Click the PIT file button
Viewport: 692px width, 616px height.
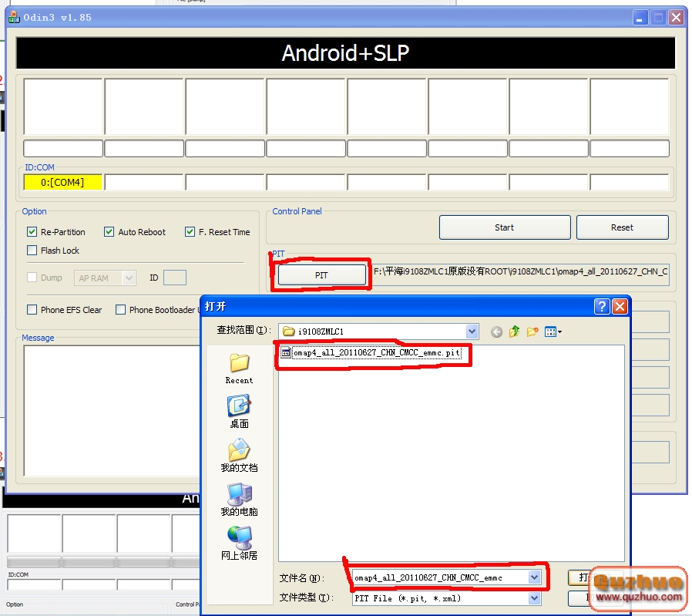point(322,275)
